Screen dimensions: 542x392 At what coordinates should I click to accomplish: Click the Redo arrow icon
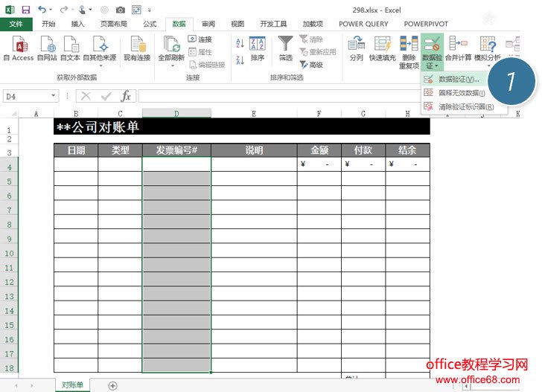[x=64, y=10]
